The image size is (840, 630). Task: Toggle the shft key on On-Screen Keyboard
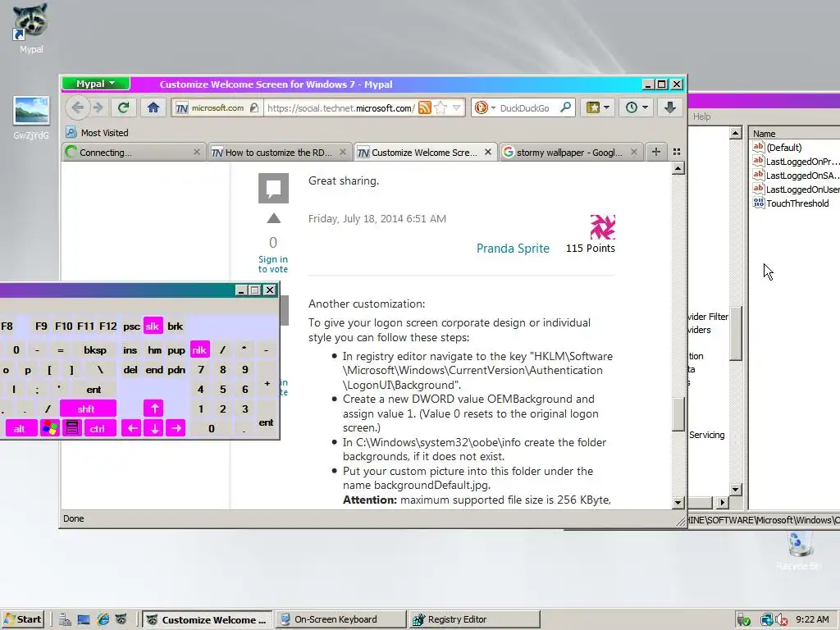tap(87, 409)
